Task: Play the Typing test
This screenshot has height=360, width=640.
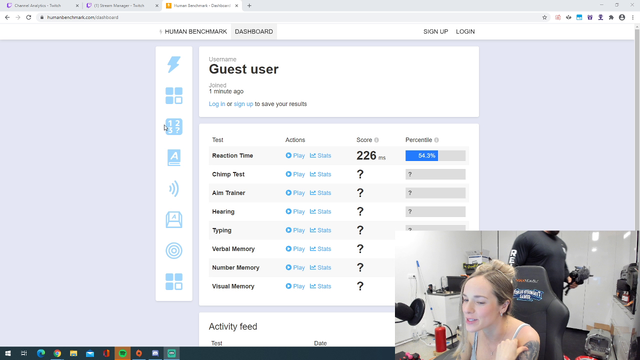Action: click(295, 231)
